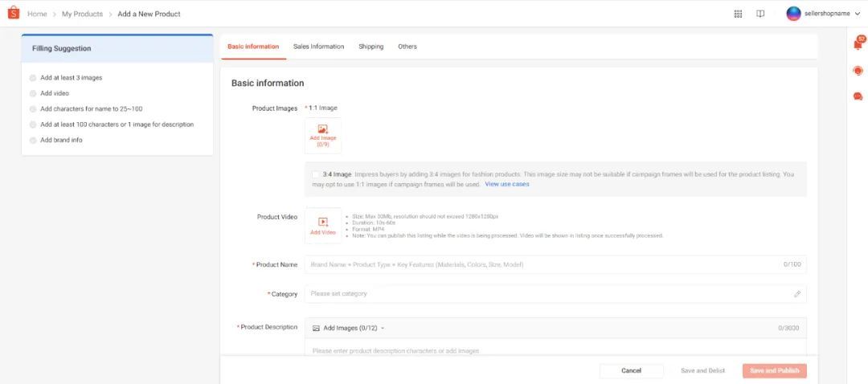Screen dimensions: 868x384
Task: Click Save and Publish button
Action: tap(775, 370)
